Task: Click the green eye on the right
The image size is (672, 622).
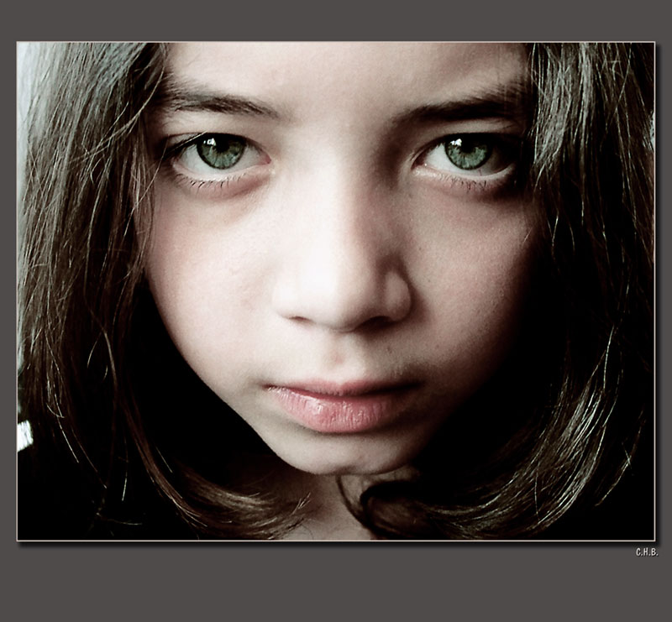Action: tap(467, 153)
